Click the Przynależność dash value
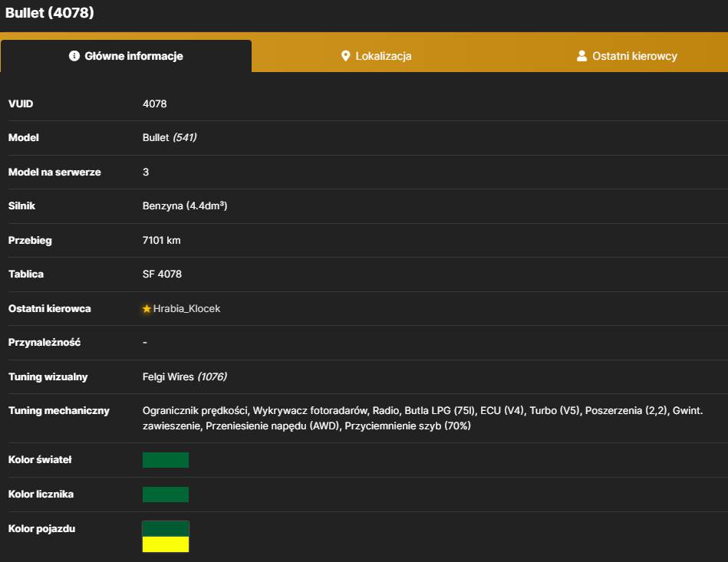 click(145, 343)
